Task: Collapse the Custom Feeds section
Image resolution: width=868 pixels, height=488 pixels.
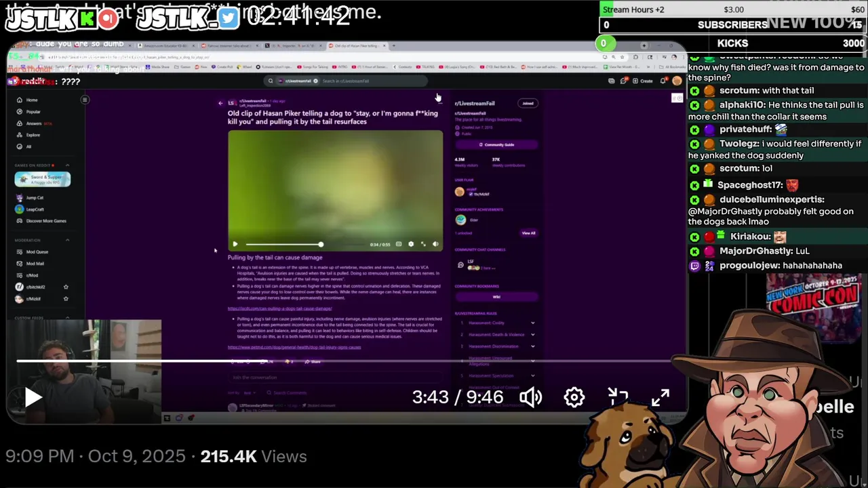Action: tap(67, 318)
